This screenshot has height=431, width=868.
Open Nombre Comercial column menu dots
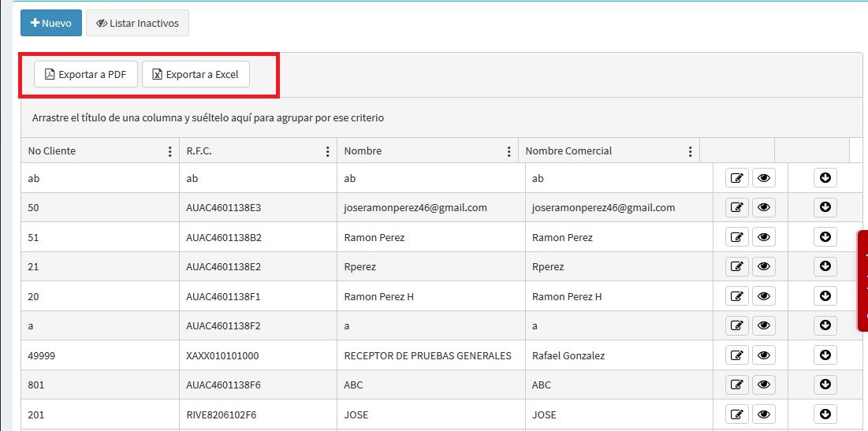pyautogui.click(x=690, y=151)
